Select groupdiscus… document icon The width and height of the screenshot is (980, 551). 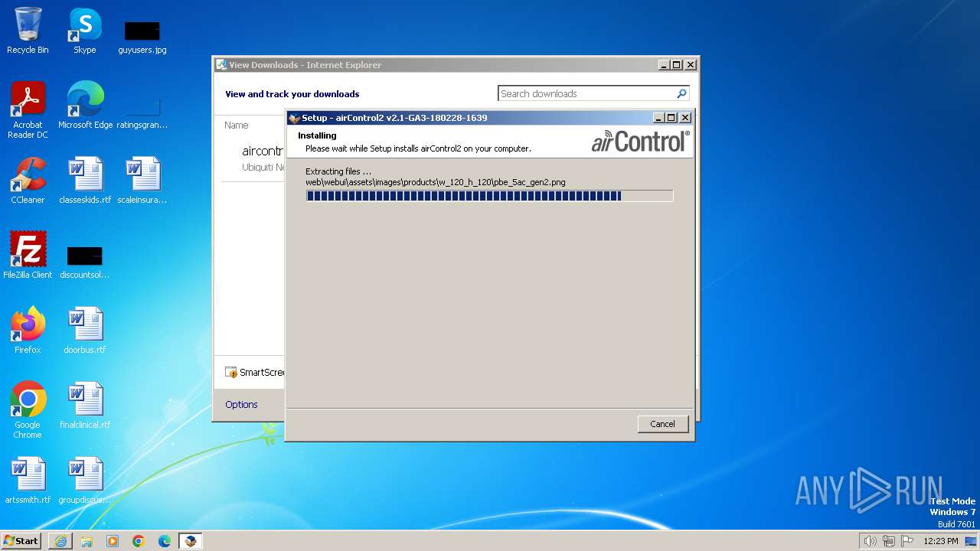click(85, 481)
